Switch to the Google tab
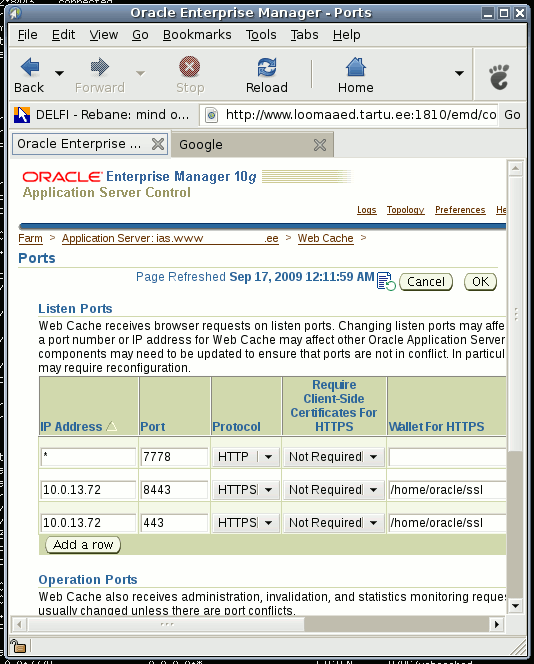The image size is (534, 664). tap(252, 145)
